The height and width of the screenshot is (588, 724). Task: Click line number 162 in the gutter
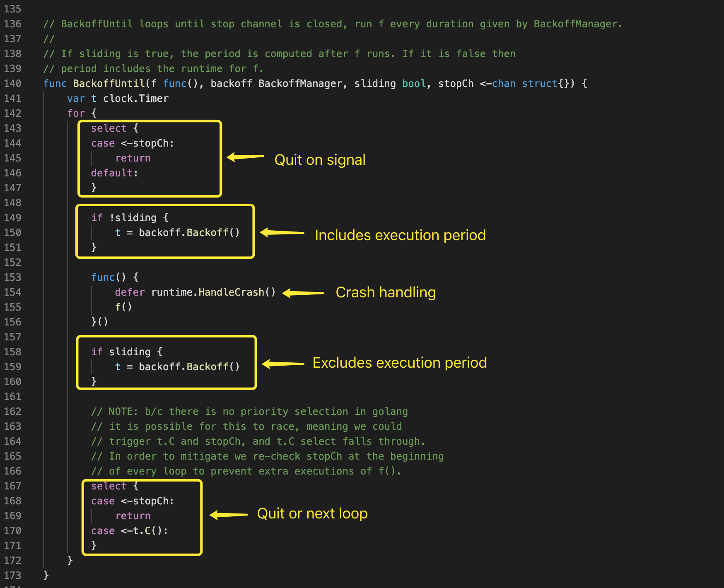[12, 412]
